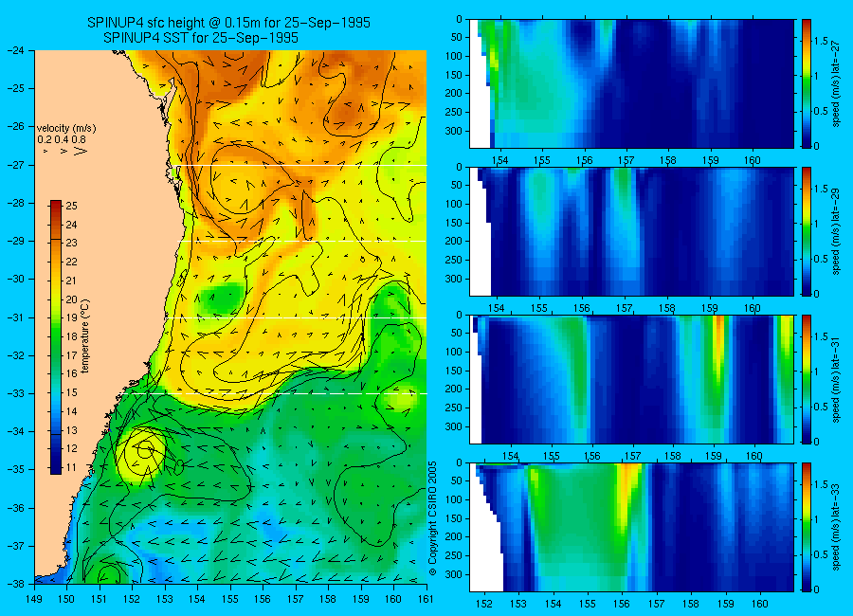This screenshot has height=616, width=853.
Task: Click the speed color bar beside lat=-27
Action: coord(807,83)
